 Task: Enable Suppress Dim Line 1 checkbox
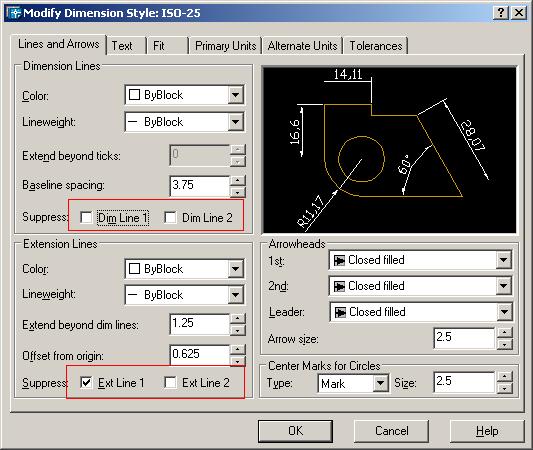pos(86,218)
